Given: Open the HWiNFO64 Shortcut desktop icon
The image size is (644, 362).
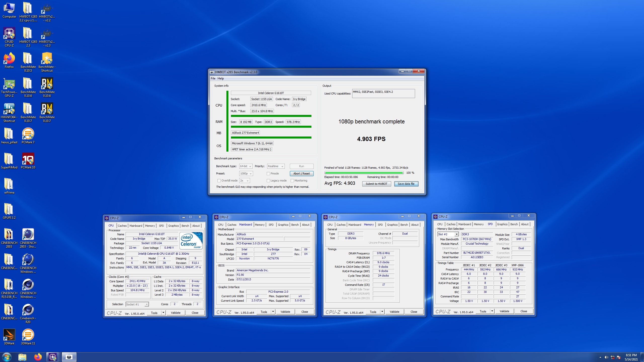Looking at the screenshot, I should (9, 112).
